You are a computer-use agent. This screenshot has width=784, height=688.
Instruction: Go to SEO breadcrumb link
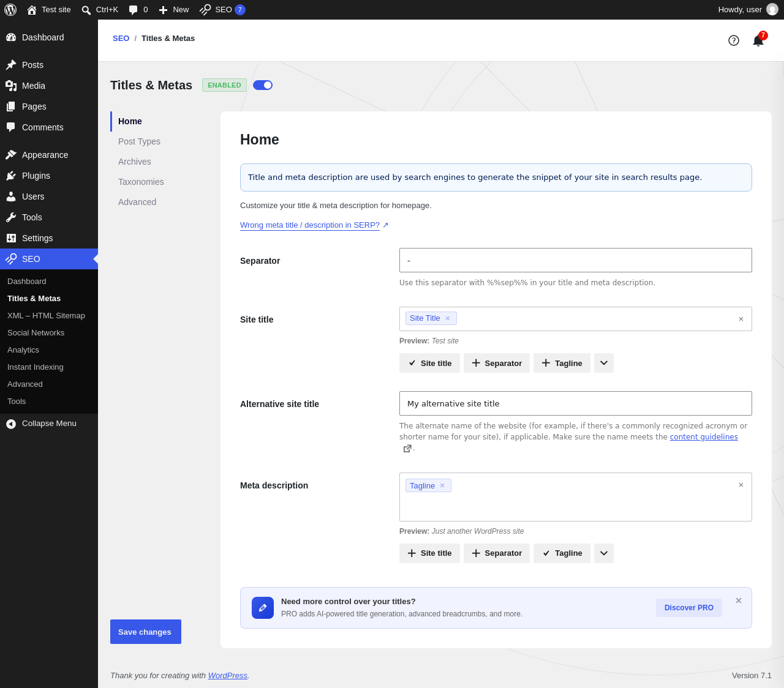[121, 39]
